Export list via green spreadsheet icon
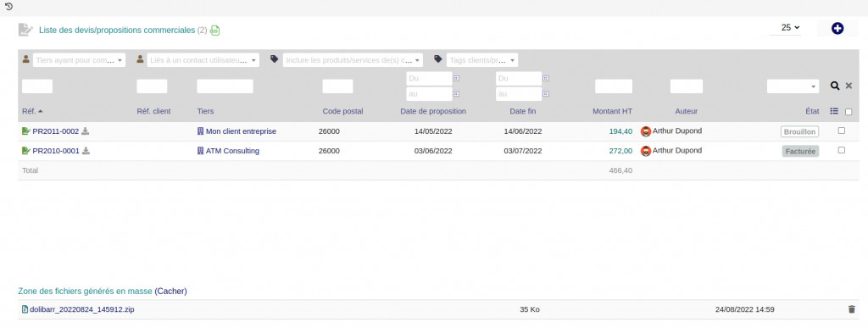The width and height of the screenshot is (868, 328). click(214, 31)
